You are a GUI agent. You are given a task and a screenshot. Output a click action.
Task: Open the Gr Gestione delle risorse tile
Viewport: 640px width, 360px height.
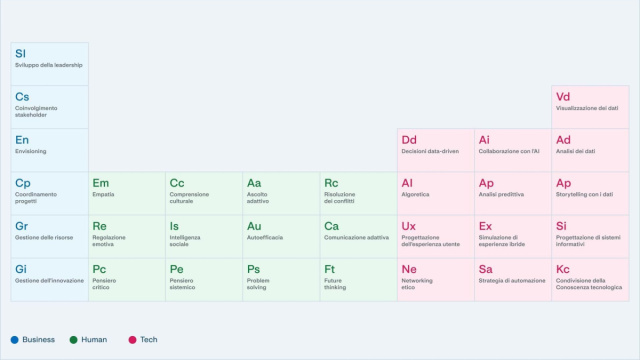click(x=49, y=237)
